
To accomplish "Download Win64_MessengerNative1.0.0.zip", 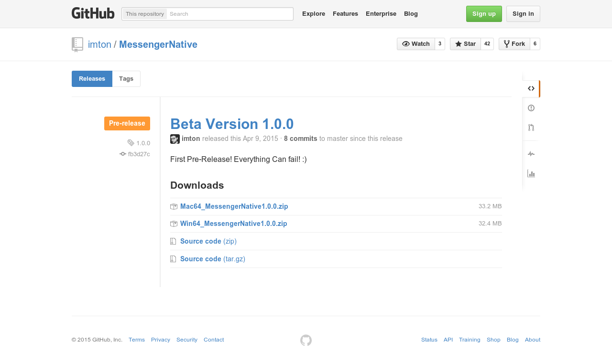I will tap(234, 224).
